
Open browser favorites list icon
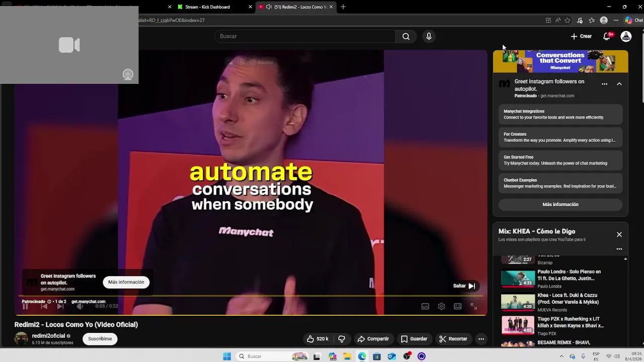[592, 20]
